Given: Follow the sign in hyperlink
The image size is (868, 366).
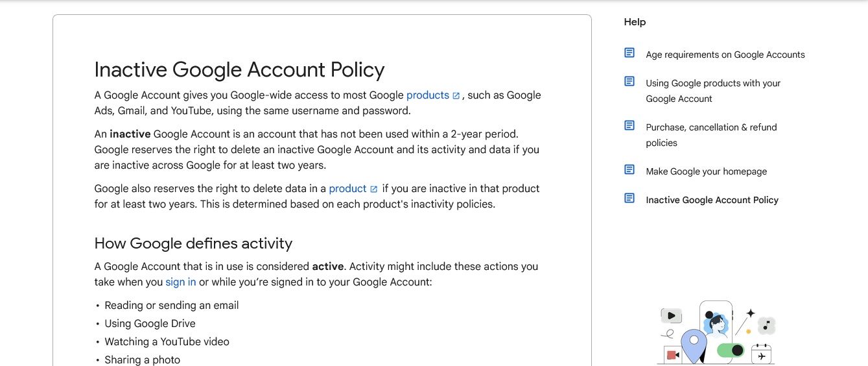Looking at the screenshot, I should click(180, 282).
